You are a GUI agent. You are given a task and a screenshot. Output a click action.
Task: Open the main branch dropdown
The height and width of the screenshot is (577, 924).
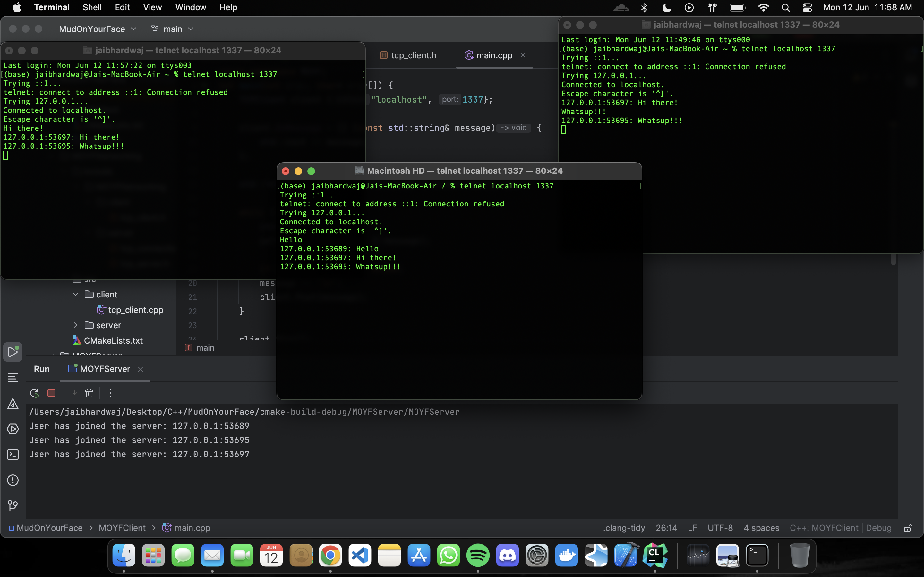click(172, 29)
